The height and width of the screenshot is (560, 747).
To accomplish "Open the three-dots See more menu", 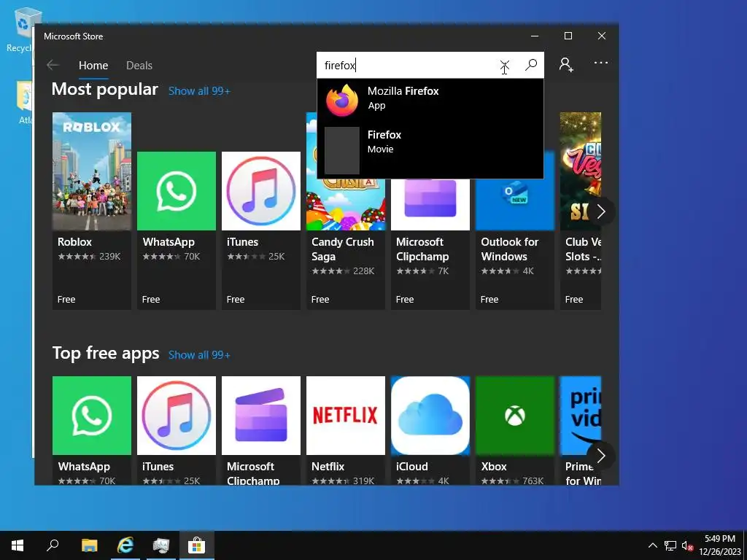I will (x=601, y=63).
